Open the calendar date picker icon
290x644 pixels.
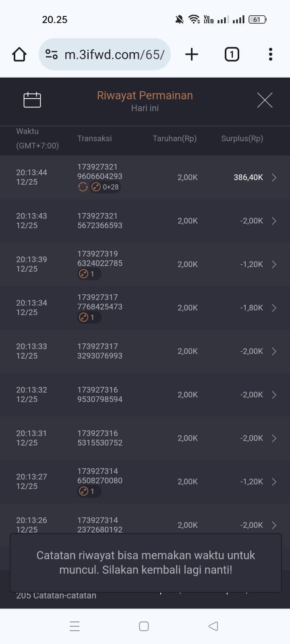[x=32, y=100]
